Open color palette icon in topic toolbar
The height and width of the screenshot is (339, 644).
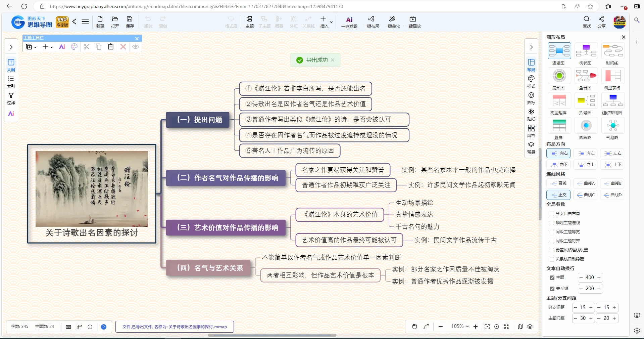point(75,47)
